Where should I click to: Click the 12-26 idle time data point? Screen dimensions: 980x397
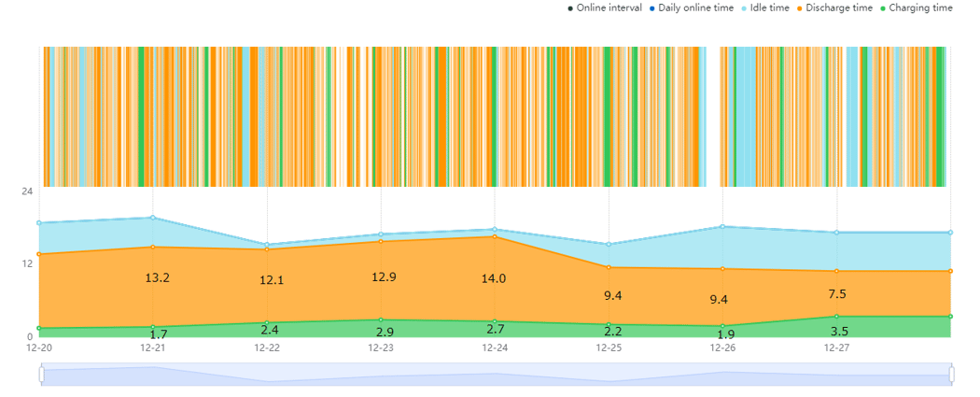point(723,226)
